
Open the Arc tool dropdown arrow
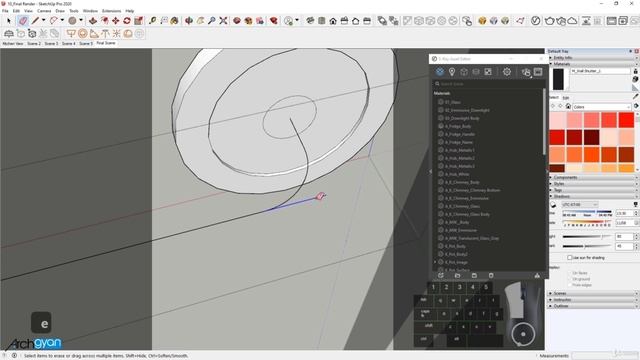[62, 20]
